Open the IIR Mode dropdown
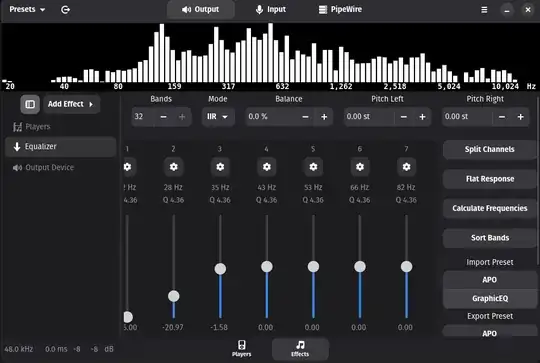 218,117
